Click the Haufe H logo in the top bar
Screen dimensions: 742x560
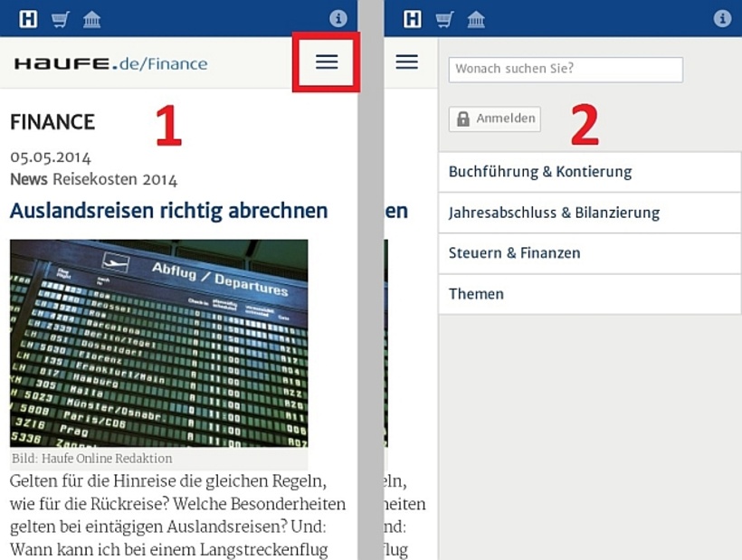point(28,17)
